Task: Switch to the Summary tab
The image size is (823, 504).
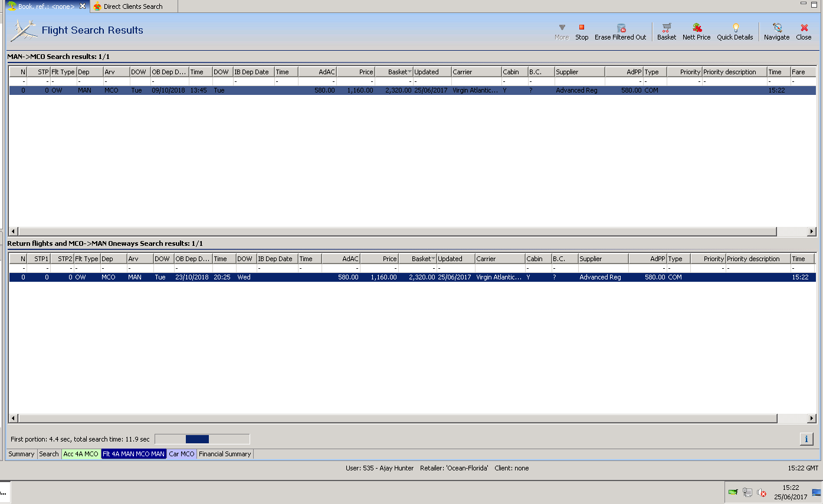Action: coord(21,454)
